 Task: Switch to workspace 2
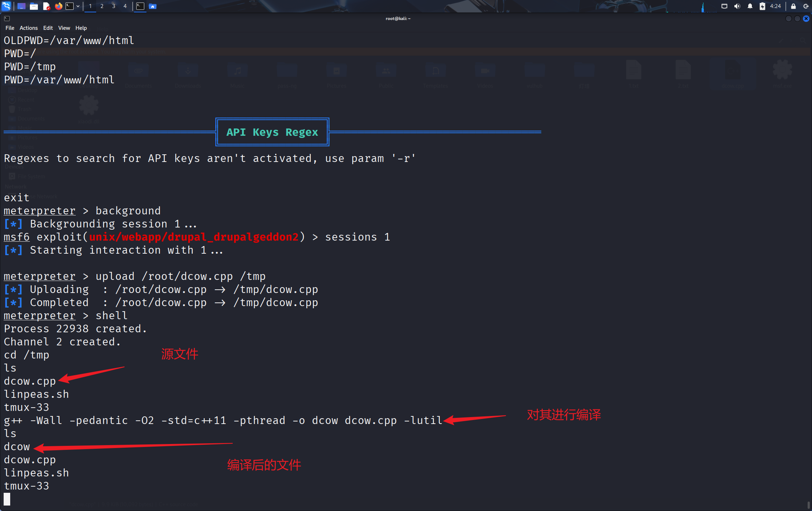(102, 6)
